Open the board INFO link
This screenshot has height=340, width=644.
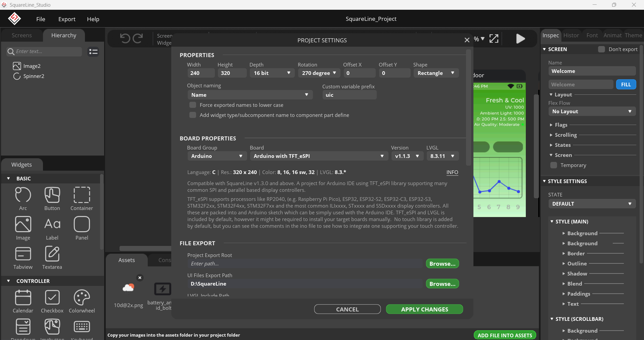452,172
